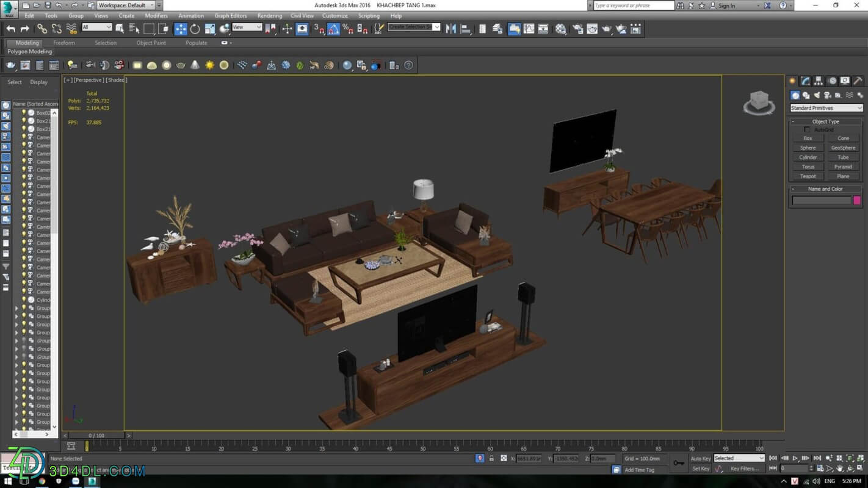This screenshot has width=868, height=488.
Task: Click the Play Animation button
Action: click(x=795, y=458)
